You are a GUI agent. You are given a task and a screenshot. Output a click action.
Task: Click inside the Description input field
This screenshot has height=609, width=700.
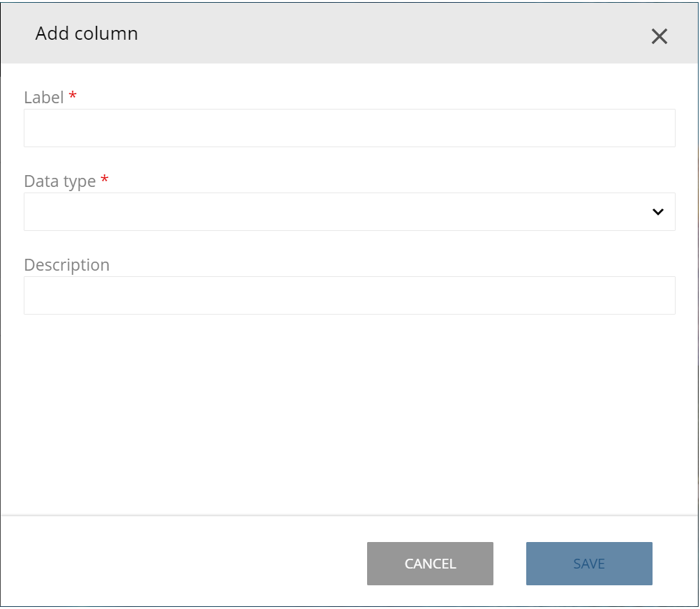click(x=349, y=295)
